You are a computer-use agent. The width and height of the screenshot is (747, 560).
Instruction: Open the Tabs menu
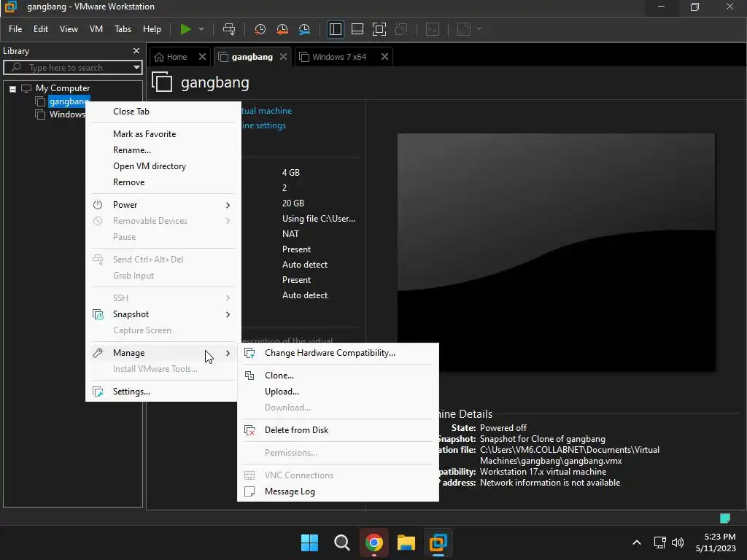(123, 29)
